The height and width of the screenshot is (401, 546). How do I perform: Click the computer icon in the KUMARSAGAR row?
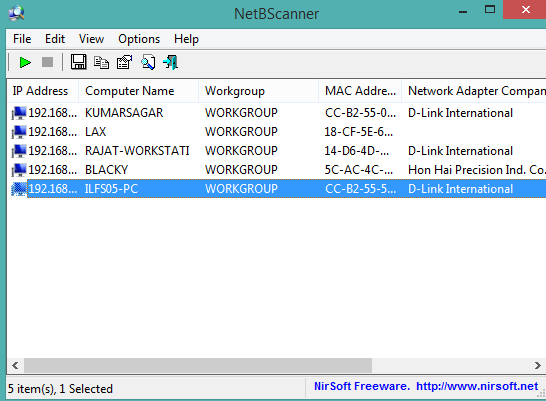pyautogui.click(x=19, y=113)
